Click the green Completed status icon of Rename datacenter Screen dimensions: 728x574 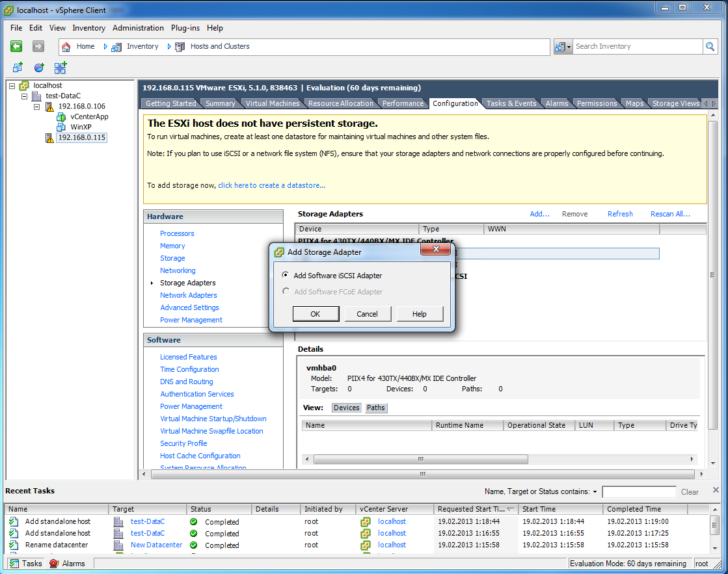(x=194, y=545)
